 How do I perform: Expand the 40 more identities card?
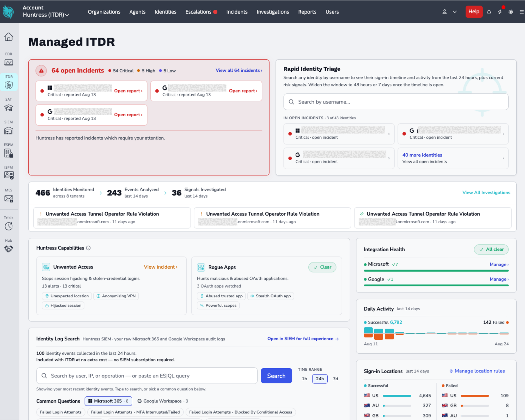(453, 158)
